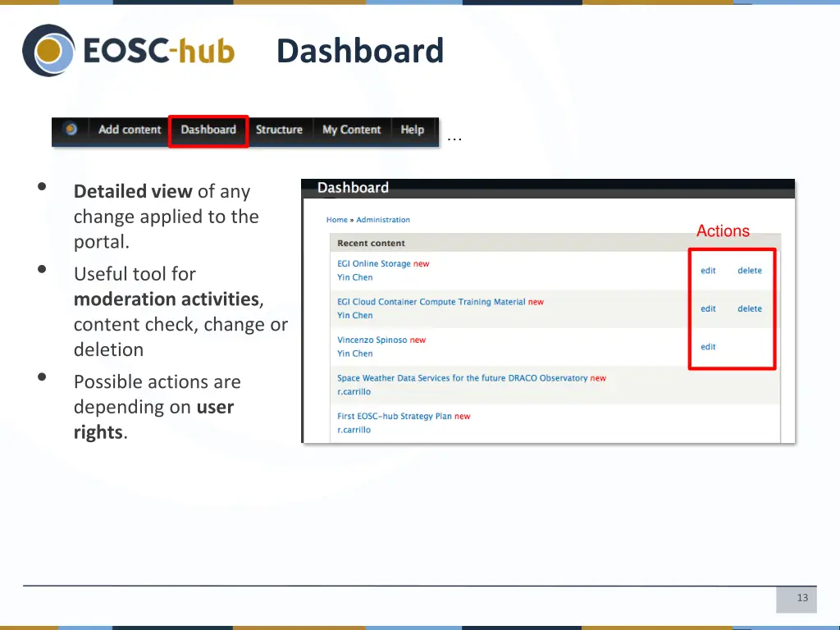Click the home icon in admin toolbar
The width and height of the screenshot is (840, 630).
(71, 129)
